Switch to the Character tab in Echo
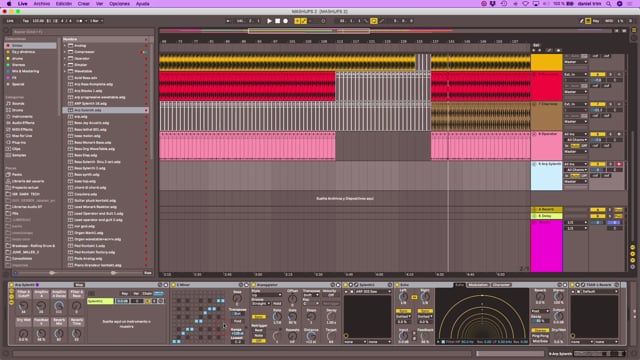Screen dimensions: 640x360 (x=501, y=285)
